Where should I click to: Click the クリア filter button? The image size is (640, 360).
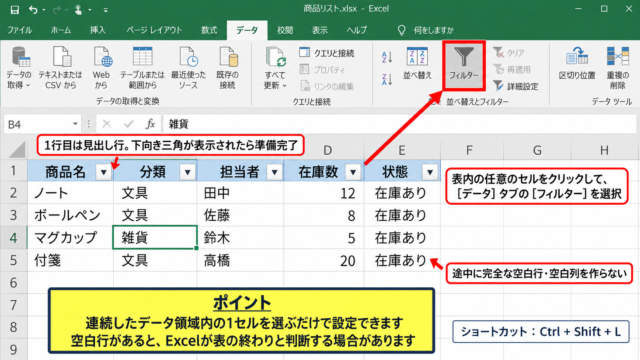[x=509, y=53]
